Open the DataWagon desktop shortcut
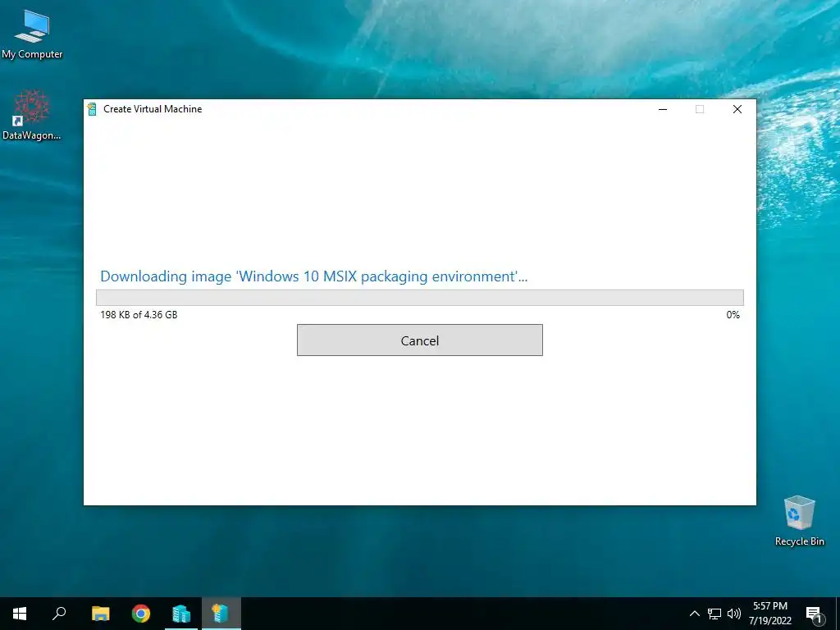The height and width of the screenshot is (630, 840). click(32, 115)
